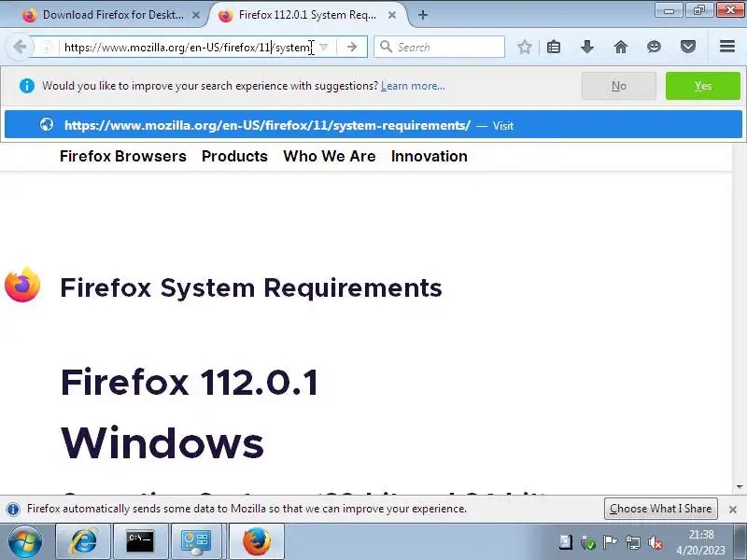Open the network tray icon
Screen dimensions: 747x560
(633, 542)
